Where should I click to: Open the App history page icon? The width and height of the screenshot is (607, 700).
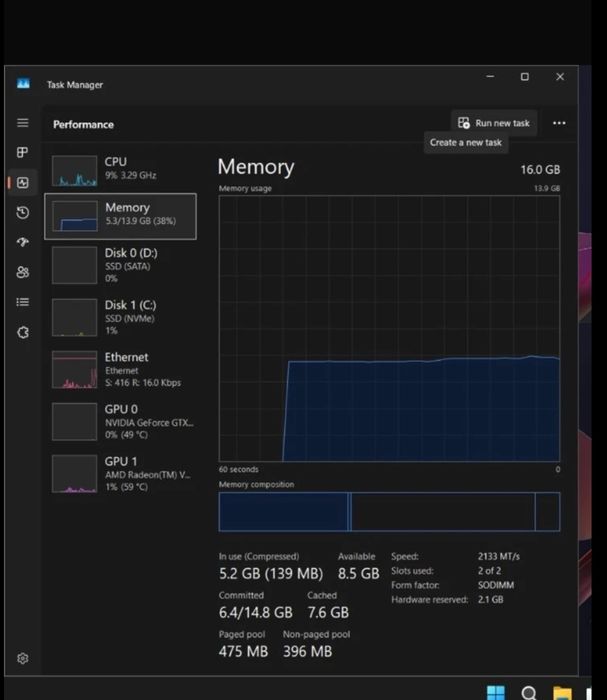[23, 212]
